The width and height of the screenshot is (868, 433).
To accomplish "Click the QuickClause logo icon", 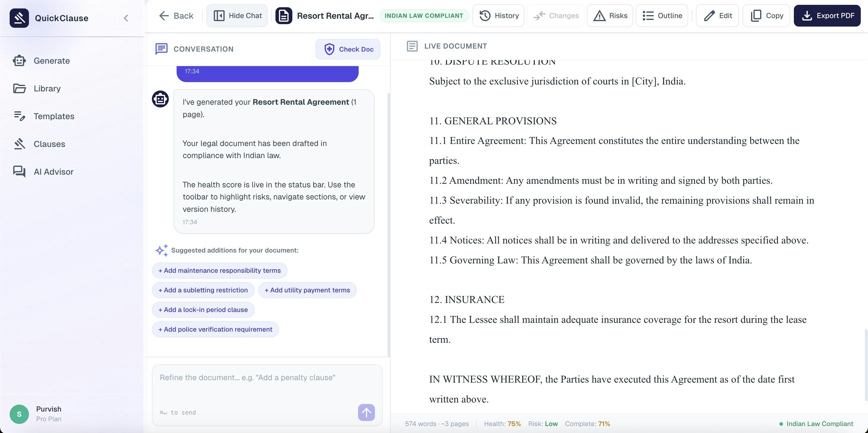I will tap(19, 18).
